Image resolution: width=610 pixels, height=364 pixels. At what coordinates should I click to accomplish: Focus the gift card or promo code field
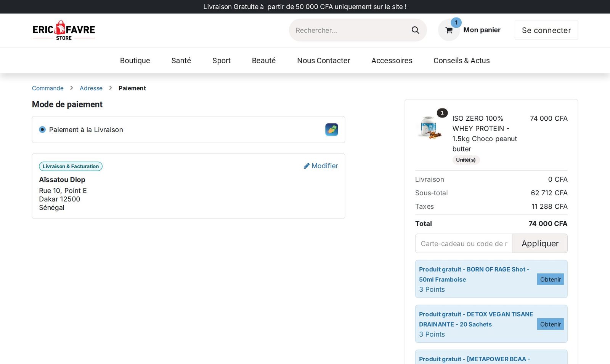pyautogui.click(x=464, y=243)
